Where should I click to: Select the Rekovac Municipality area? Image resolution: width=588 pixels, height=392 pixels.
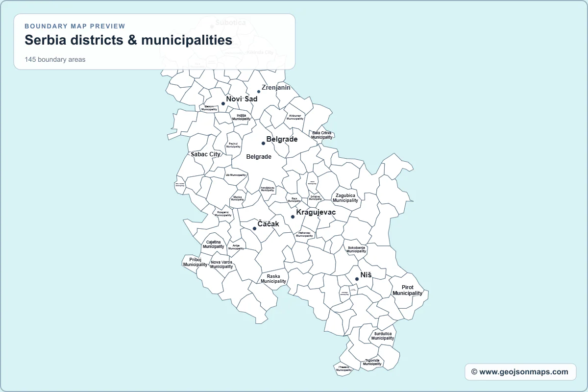(x=304, y=234)
